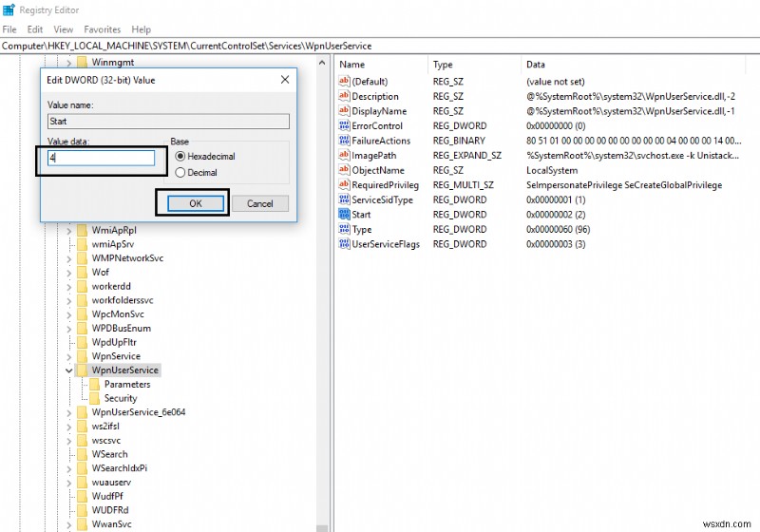Select the WpdUpFltr tree key

pos(114,342)
